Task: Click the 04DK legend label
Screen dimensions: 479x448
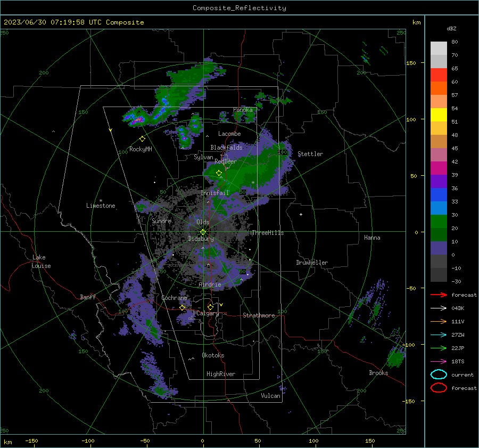Action: [458, 308]
